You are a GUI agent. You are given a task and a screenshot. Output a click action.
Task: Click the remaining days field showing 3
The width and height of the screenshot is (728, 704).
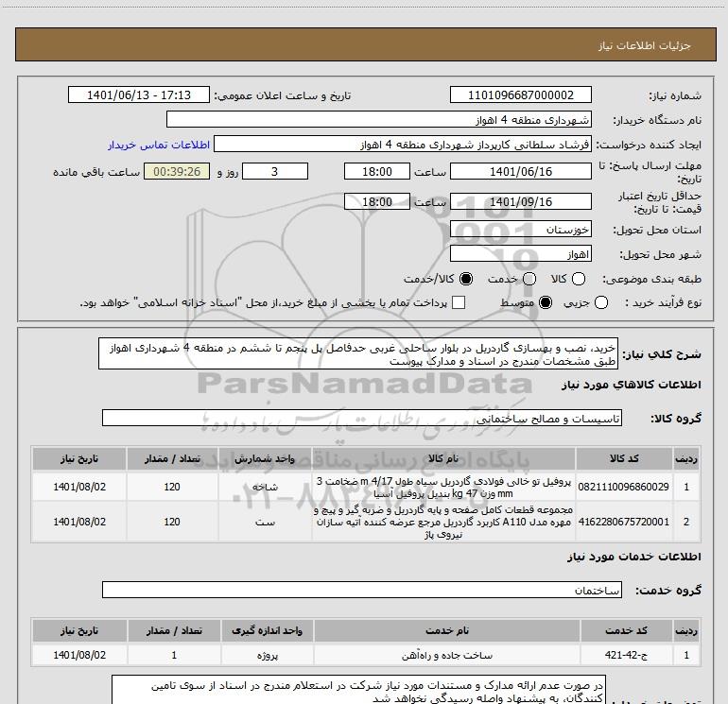tap(275, 171)
